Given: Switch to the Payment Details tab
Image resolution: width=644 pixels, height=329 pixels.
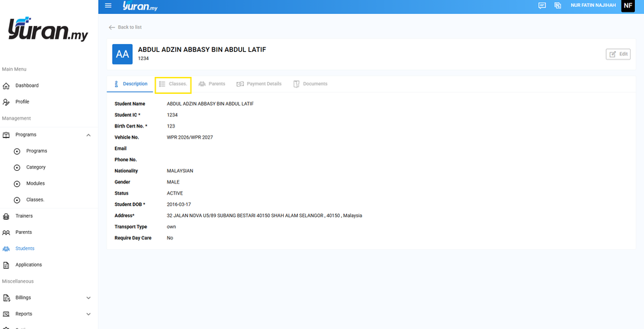Looking at the screenshot, I should coord(259,84).
